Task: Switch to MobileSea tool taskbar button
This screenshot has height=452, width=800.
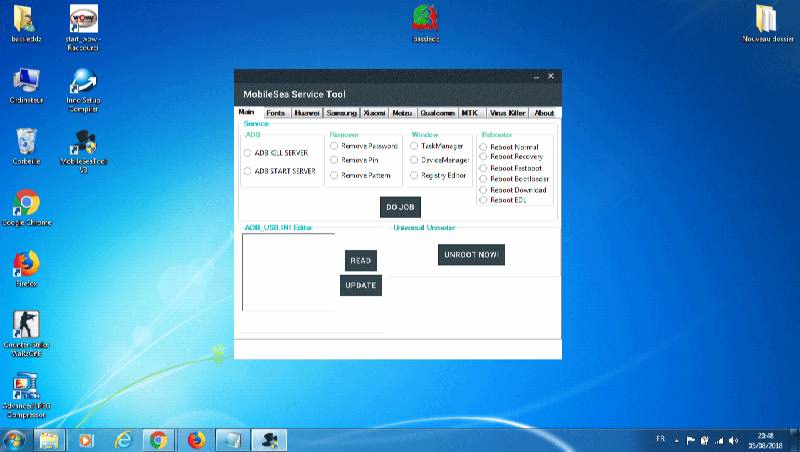Action: click(x=269, y=440)
